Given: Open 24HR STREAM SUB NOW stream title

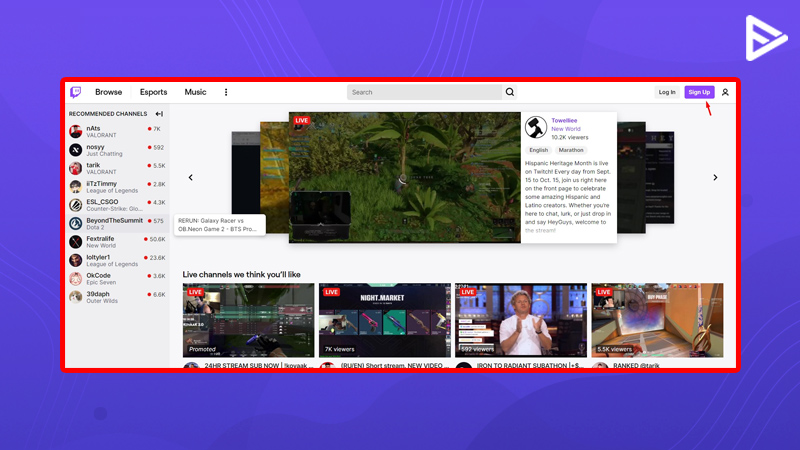Looking at the screenshot, I should tap(259, 365).
